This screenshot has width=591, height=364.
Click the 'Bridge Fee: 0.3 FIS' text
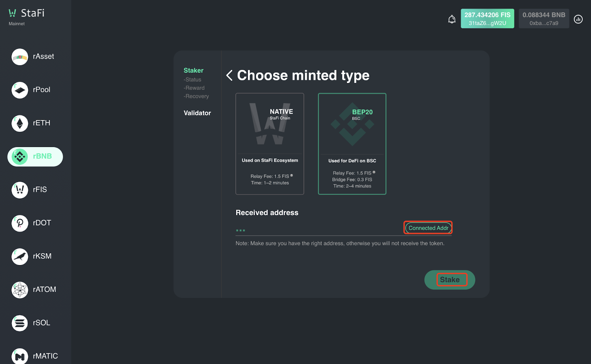(352, 179)
